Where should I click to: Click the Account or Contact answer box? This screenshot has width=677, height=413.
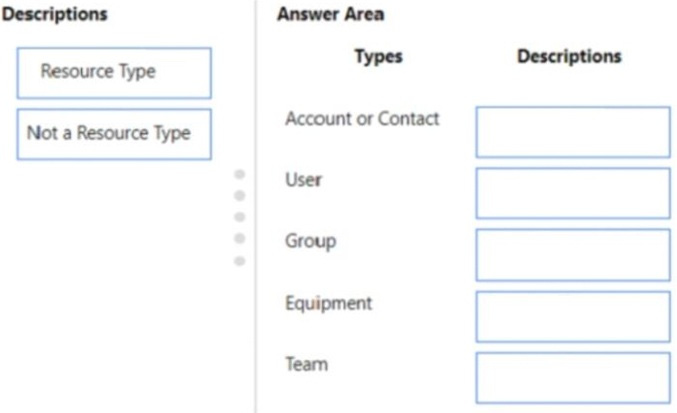[x=573, y=132]
